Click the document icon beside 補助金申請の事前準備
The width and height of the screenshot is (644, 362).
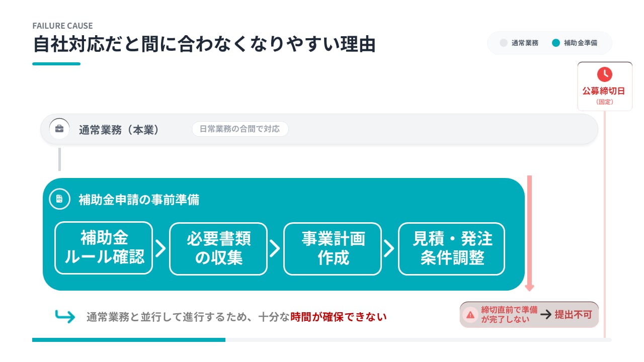[59, 199]
